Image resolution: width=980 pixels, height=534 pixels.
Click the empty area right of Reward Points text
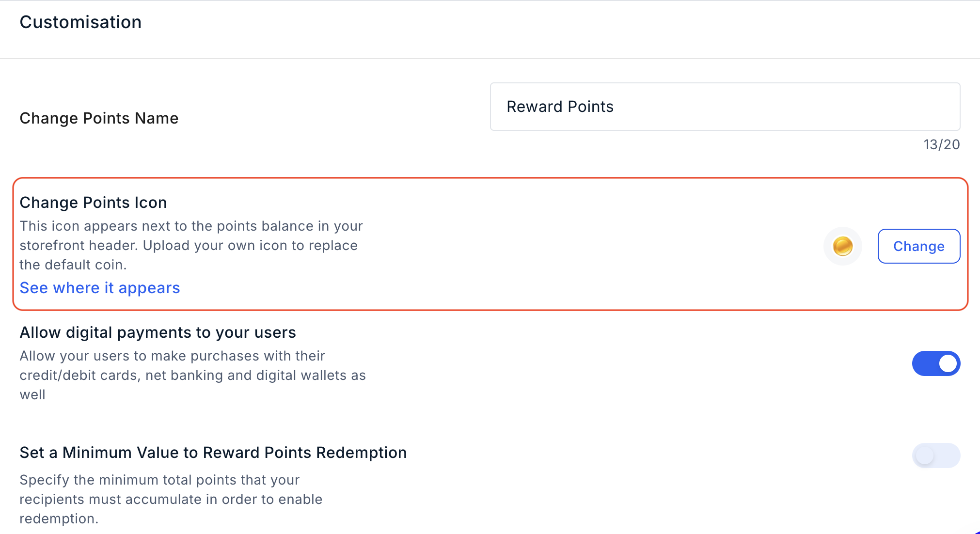pyautogui.click(x=785, y=107)
